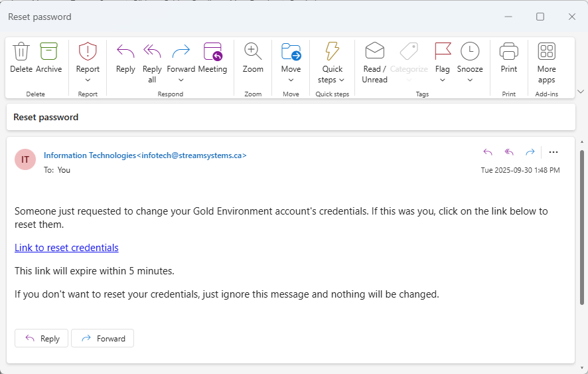Click the Link to reset credentials
588x374 pixels.
pyautogui.click(x=66, y=248)
